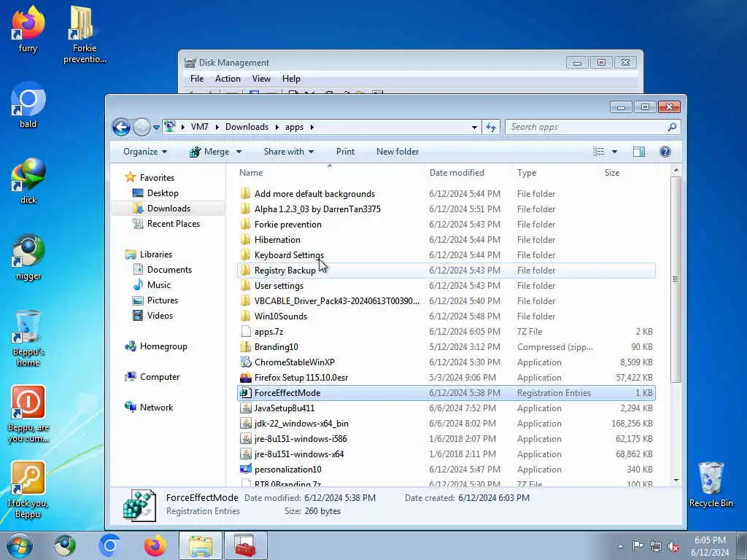The width and height of the screenshot is (747, 560).
Task: Open the Organize menu
Action: tap(145, 152)
